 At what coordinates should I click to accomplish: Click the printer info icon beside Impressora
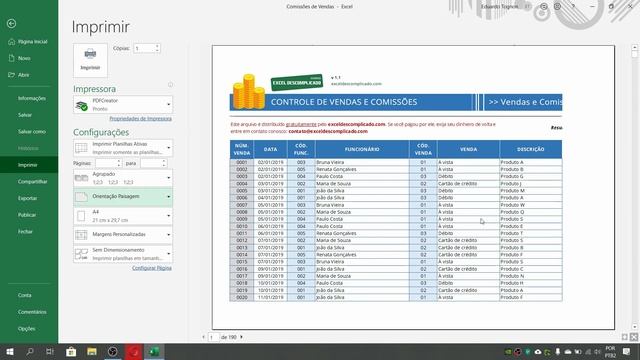[x=170, y=85]
